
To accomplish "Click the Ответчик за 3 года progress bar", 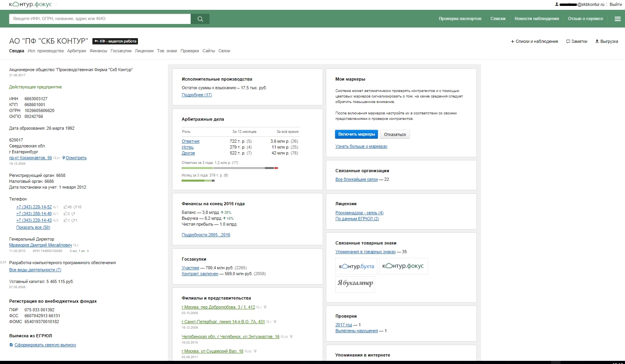I will pyautogui.click(x=230, y=168).
